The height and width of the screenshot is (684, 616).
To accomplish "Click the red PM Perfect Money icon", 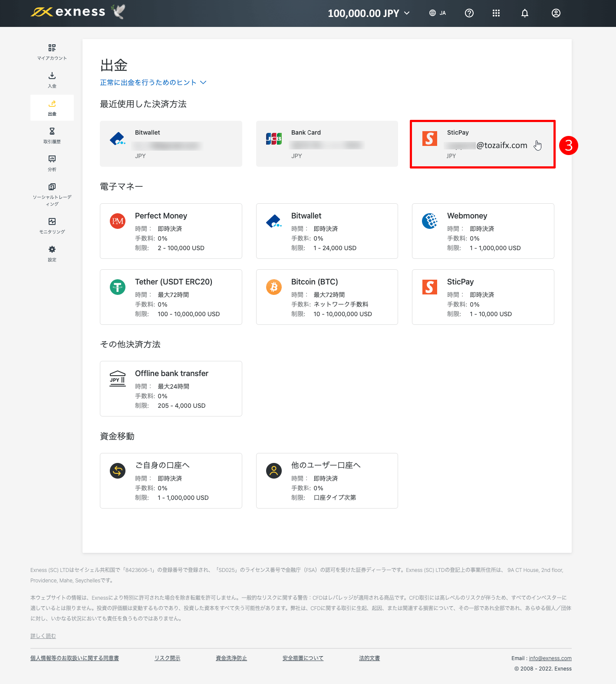I will [118, 221].
